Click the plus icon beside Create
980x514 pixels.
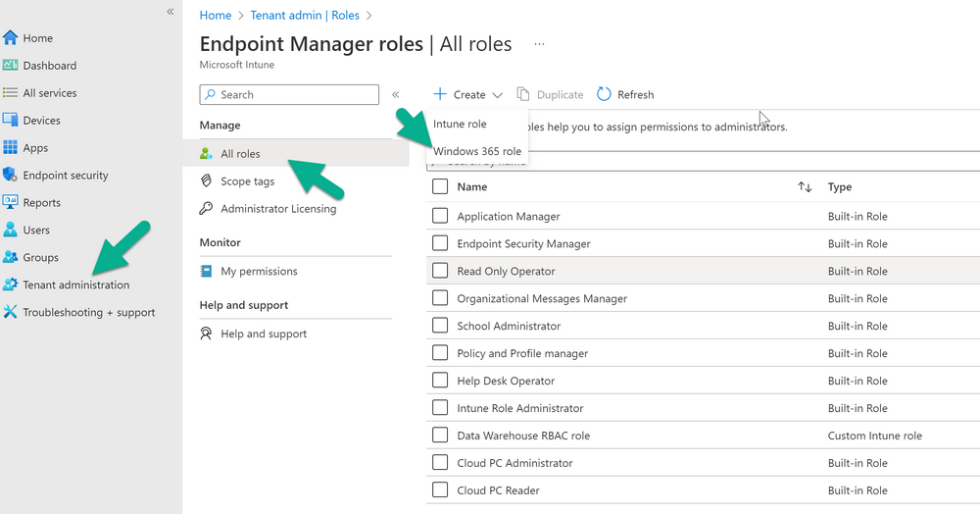coord(440,94)
